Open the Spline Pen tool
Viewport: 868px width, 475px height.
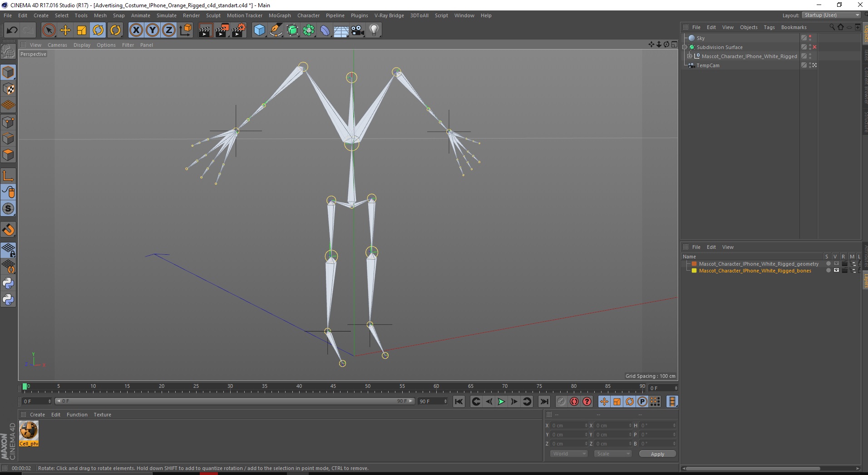pyautogui.click(x=276, y=30)
